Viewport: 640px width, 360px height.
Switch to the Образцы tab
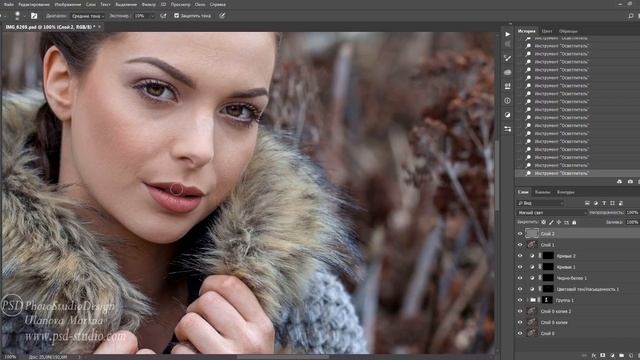coord(568,31)
